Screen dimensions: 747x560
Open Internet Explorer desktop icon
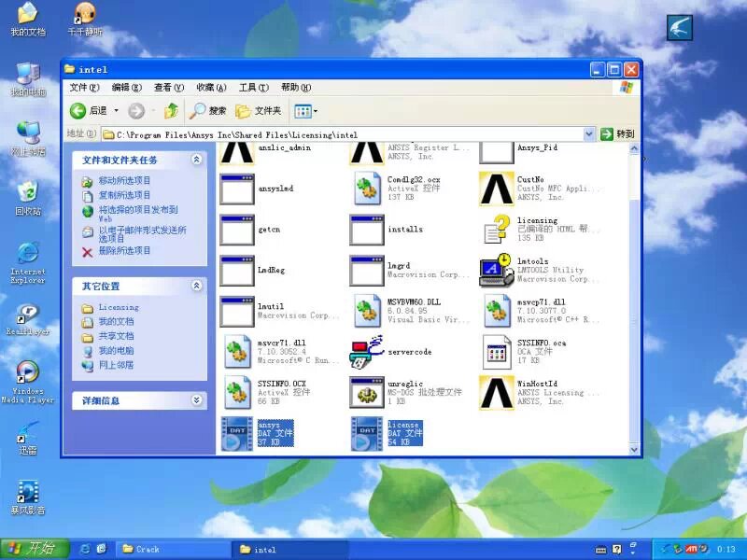[x=28, y=254]
